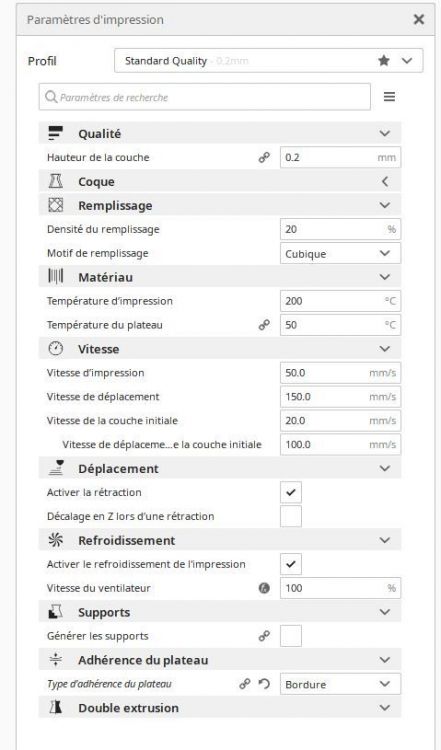Image resolution: width=441 pixels, height=750 pixels.
Task: Click the search magnifier icon
Action: pos(51,97)
